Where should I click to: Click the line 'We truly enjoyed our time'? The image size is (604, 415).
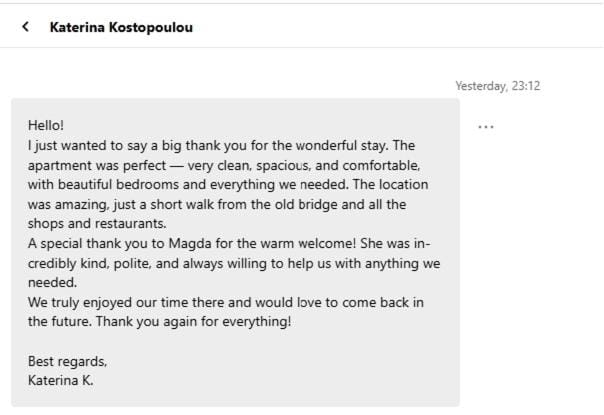point(226,302)
